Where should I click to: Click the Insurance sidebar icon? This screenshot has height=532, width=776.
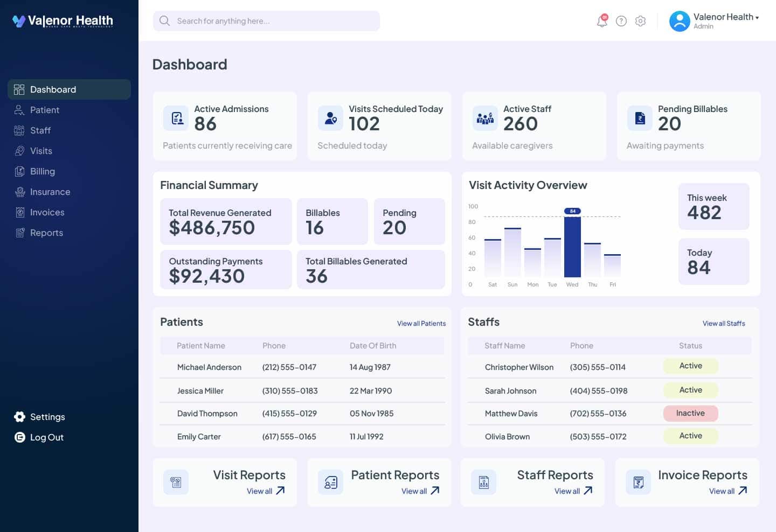[x=20, y=192]
